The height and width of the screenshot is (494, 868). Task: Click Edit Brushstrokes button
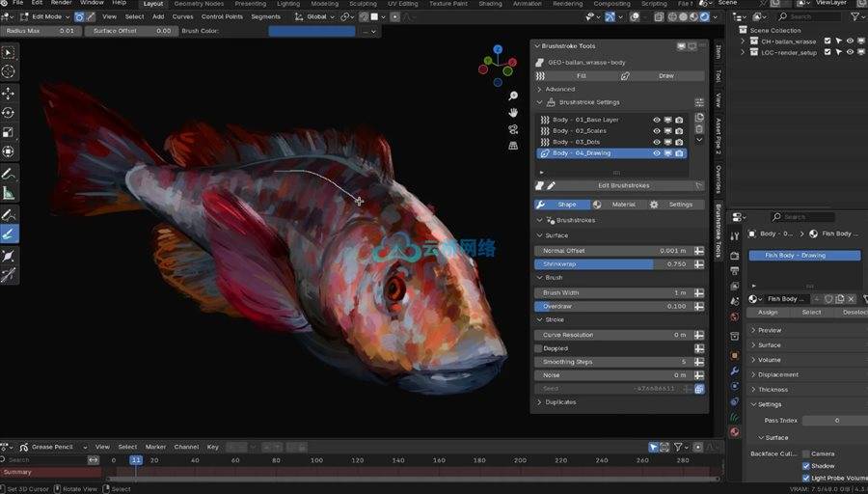pos(623,185)
